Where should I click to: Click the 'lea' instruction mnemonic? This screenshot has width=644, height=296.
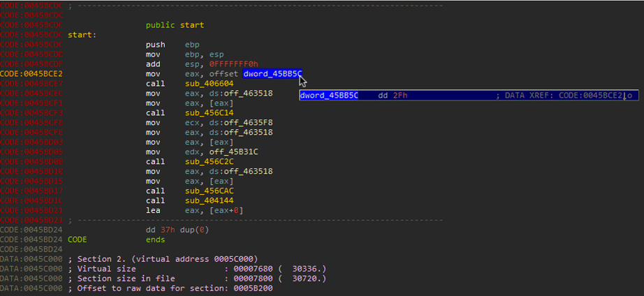[x=153, y=210]
